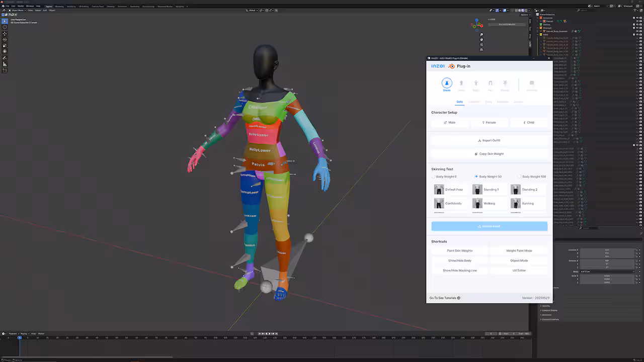644x362 pixels.
Task: Expand Viewport Display section in properties
Action: (549, 310)
